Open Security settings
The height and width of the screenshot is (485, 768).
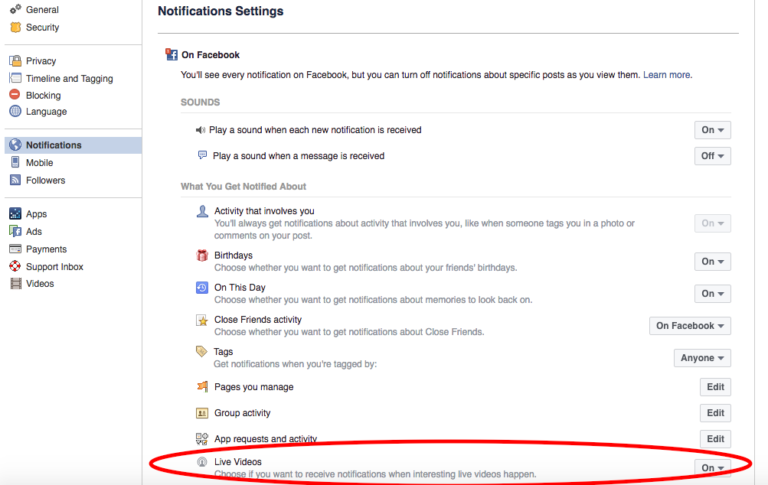coord(43,27)
